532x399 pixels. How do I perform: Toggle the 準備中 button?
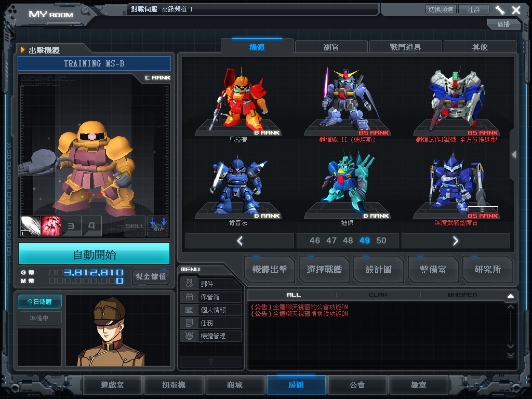pyautogui.click(x=39, y=318)
